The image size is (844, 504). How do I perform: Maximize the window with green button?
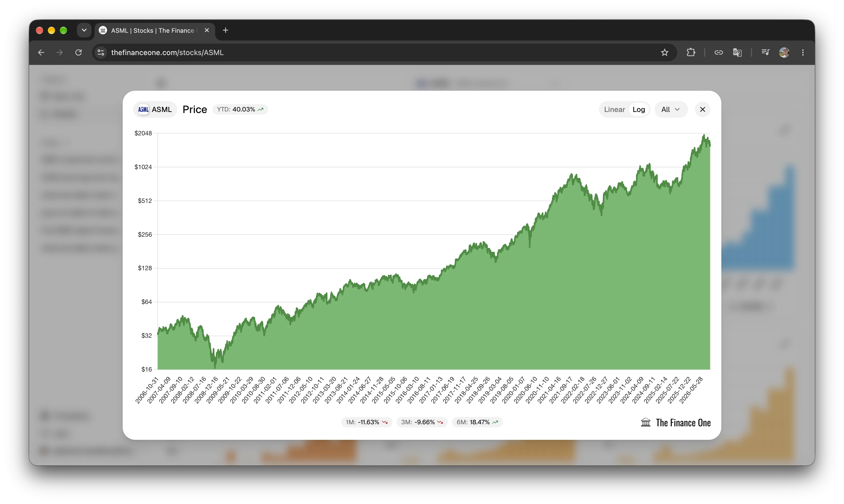tap(63, 30)
